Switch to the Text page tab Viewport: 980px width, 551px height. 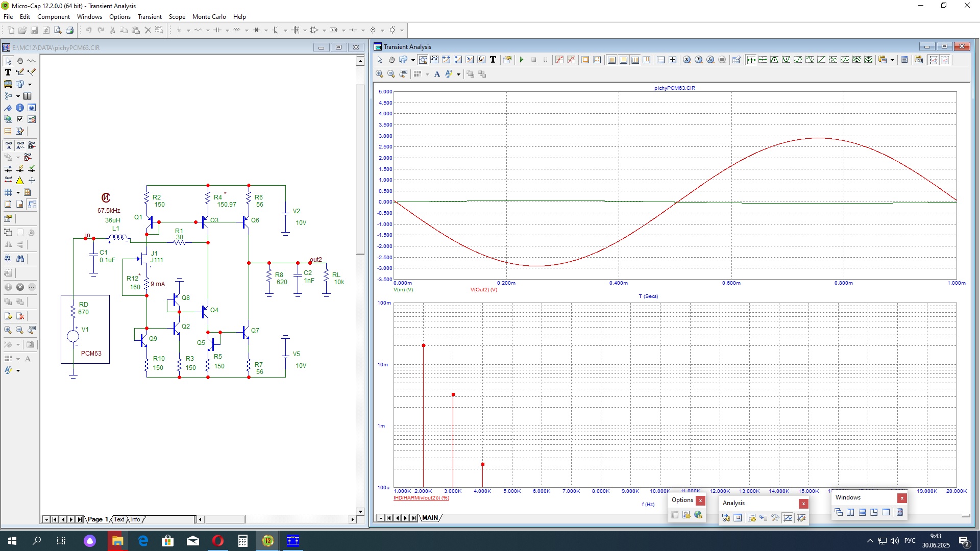[119, 519]
